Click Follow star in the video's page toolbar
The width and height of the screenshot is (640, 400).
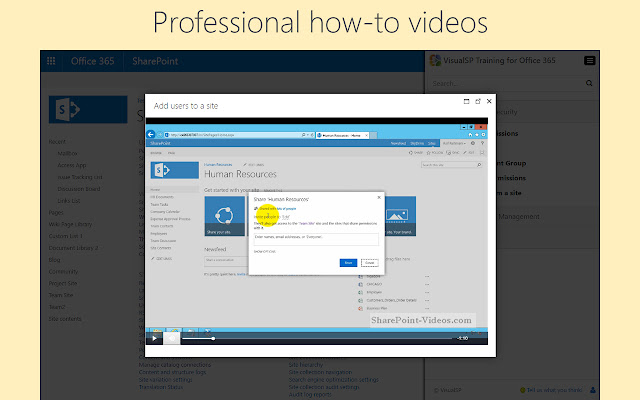pyautogui.click(x=435, y=153)
